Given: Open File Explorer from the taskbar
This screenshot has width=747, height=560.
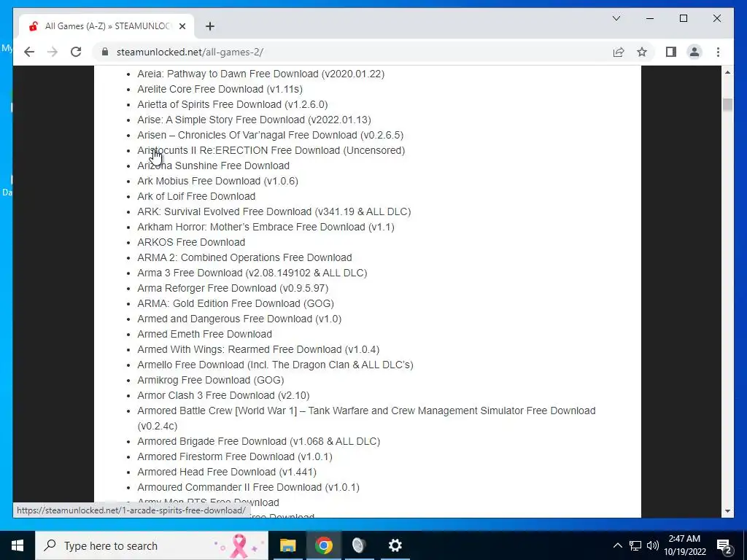Looking at the screenshot, I should 287,545.
